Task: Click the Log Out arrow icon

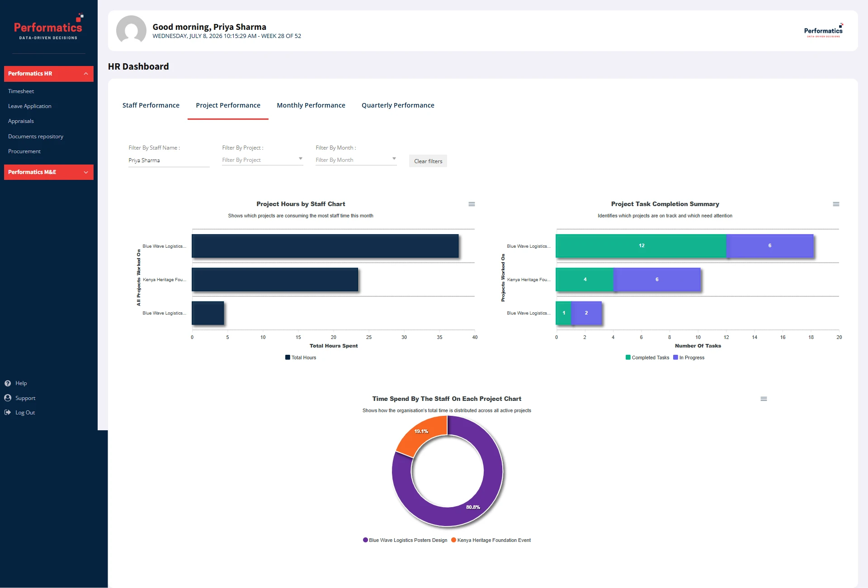Action: tap(8, 412)
